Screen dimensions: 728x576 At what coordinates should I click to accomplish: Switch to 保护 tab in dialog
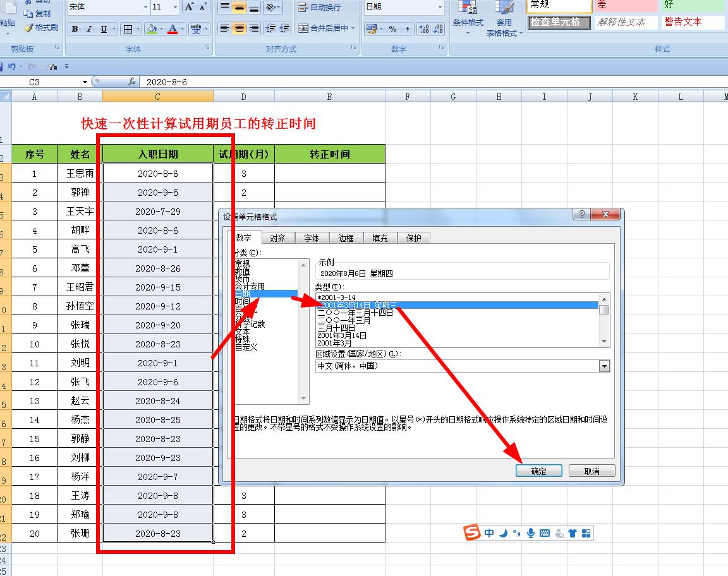[414, 238]
